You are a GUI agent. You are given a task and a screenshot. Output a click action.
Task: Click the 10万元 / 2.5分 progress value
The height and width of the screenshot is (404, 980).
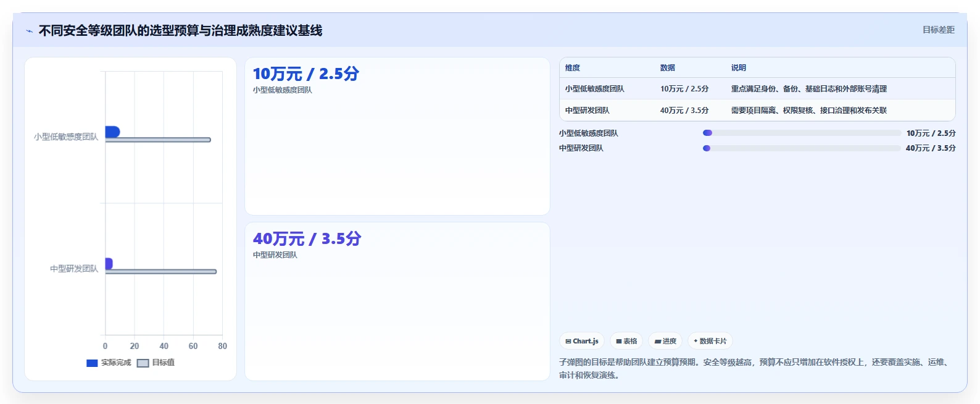931,133
